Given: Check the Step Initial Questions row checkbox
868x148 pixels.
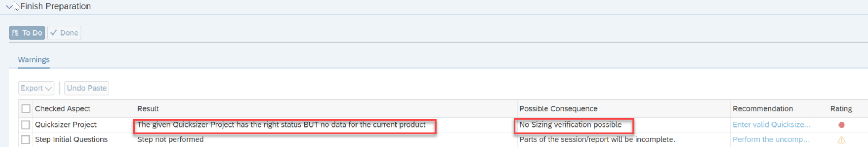Looking at the screenshot, I should click(25, 139).
